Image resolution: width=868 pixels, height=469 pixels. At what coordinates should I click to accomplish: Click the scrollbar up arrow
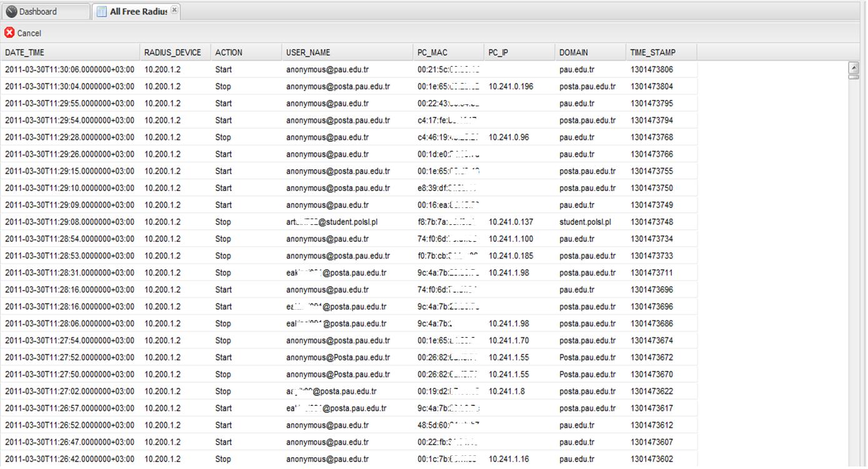(x=854, y=67)
